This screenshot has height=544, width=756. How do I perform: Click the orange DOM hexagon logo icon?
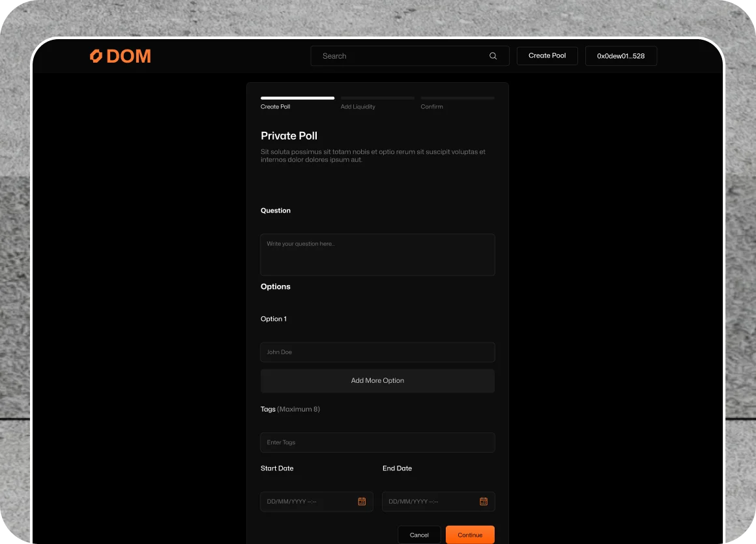click(96, 56)
